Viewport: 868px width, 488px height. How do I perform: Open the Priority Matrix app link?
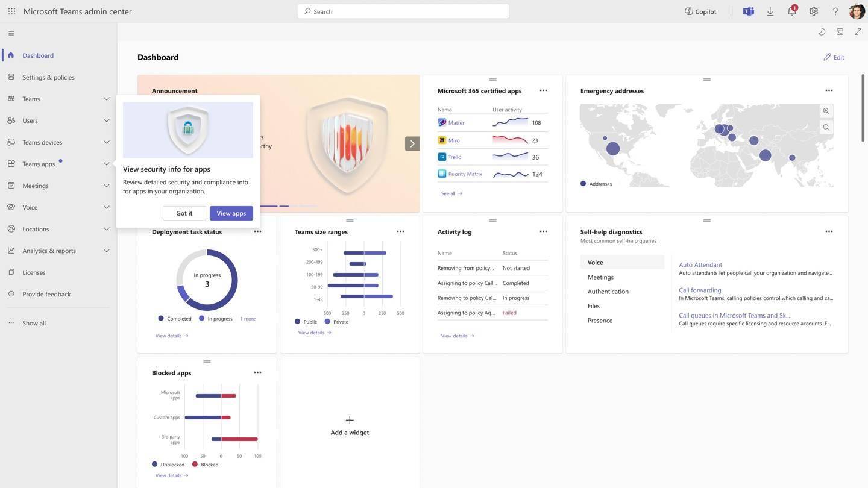point(465,174)
